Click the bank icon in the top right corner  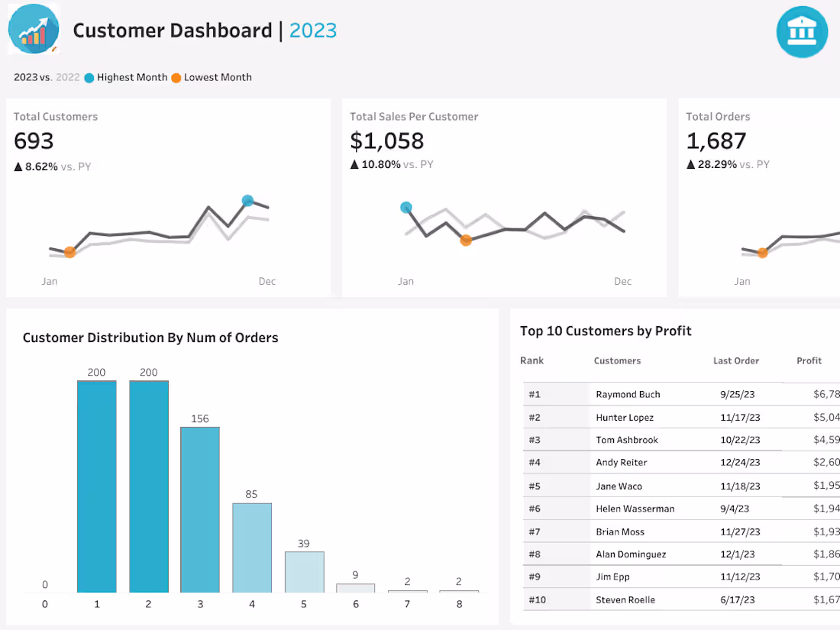802,32
